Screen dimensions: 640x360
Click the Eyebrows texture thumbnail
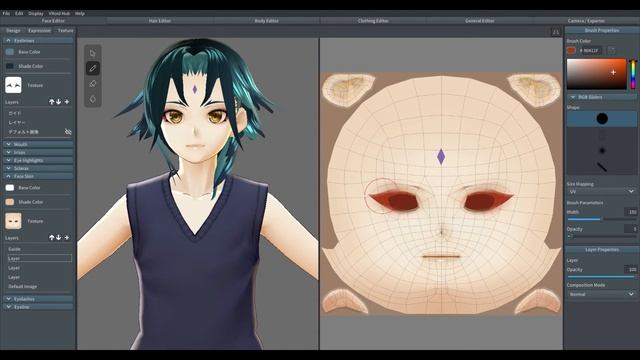(x=13, y=85)
